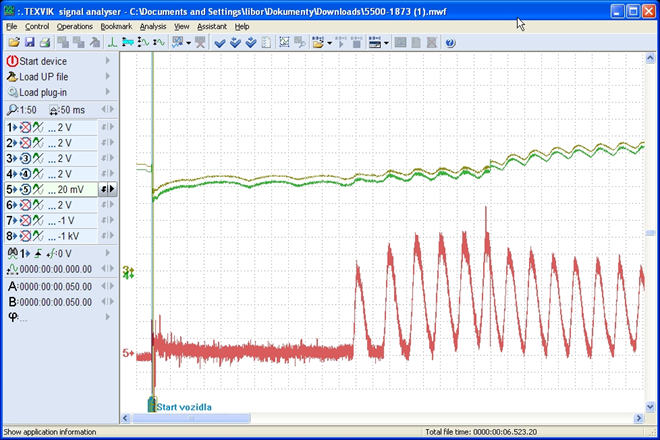660x440 pixels.
Task: Click the Load plug-in entry
Action: point(43,92)
